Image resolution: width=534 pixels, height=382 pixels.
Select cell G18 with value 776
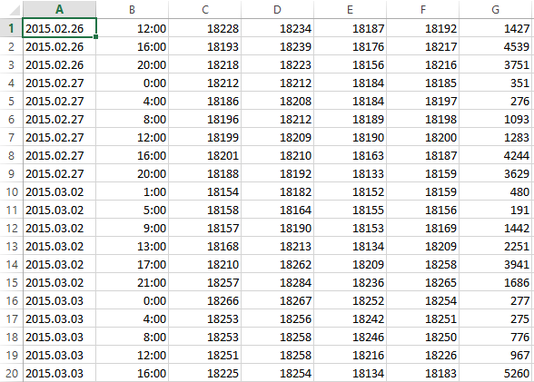point(496,337)
